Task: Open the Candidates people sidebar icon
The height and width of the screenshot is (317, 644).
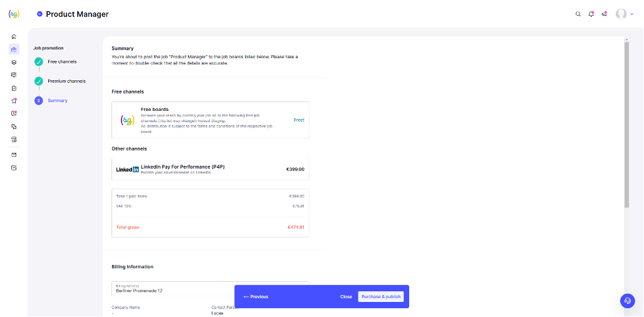Action: coord(14,62)
